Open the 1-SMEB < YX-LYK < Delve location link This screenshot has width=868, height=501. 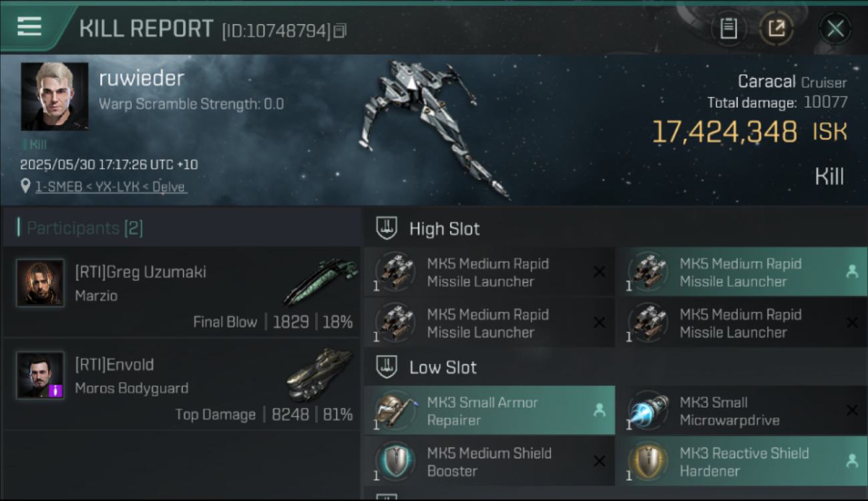pyautogui.click(x=111, y=187)
